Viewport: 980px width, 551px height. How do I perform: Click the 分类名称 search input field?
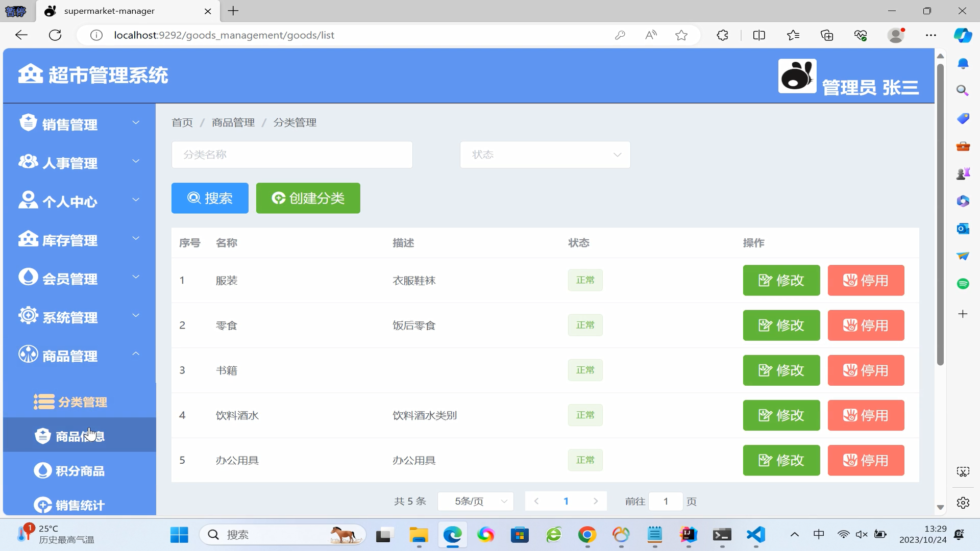click(x=291, y=155)
